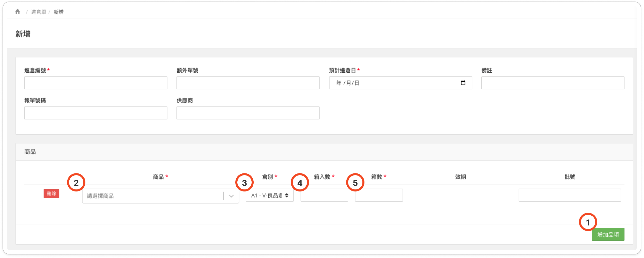Click the 箱入數 input box

tap(324, 195)
